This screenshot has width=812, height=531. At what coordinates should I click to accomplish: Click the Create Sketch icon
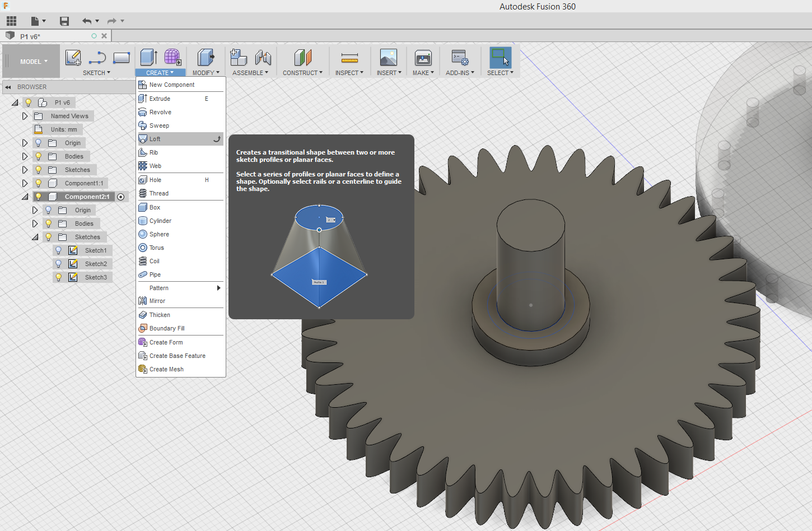click(73, 58)
